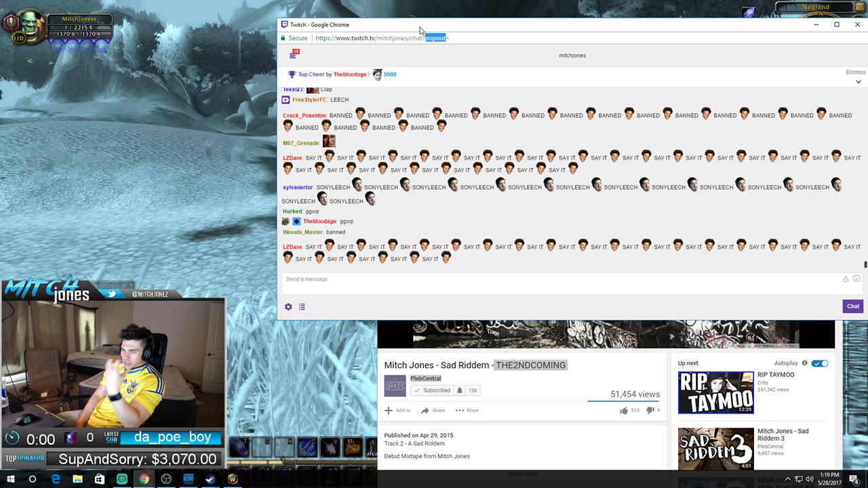The height and width of the screenshot is (488, 868).
Task: Dislike the Sad Riddem video
Action: pos(650,410)
